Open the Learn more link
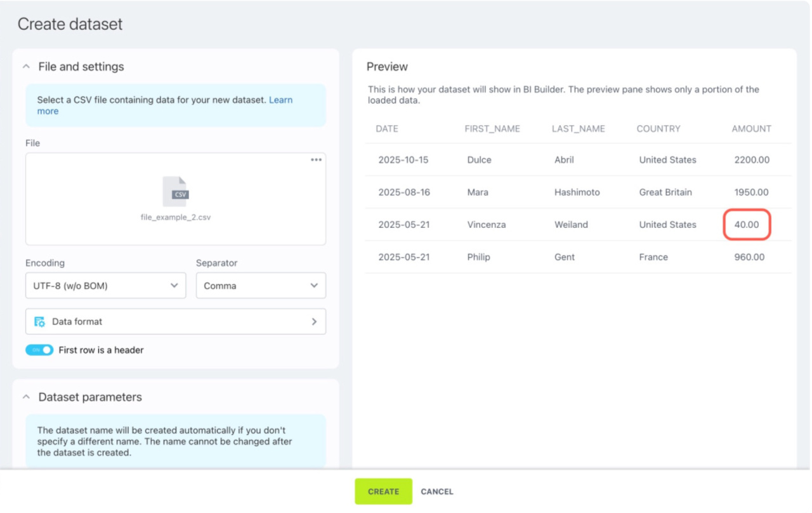The image size is (812, 513). point(280,100)
